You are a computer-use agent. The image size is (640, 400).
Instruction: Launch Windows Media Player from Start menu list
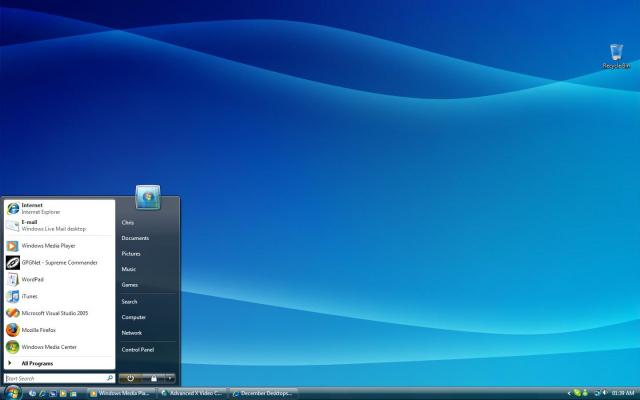click(59, 246)
